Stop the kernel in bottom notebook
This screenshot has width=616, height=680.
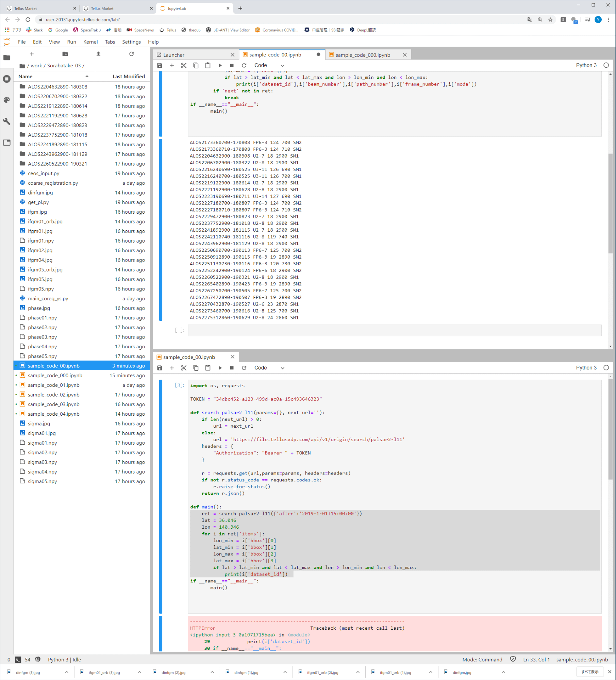(232, 368)
